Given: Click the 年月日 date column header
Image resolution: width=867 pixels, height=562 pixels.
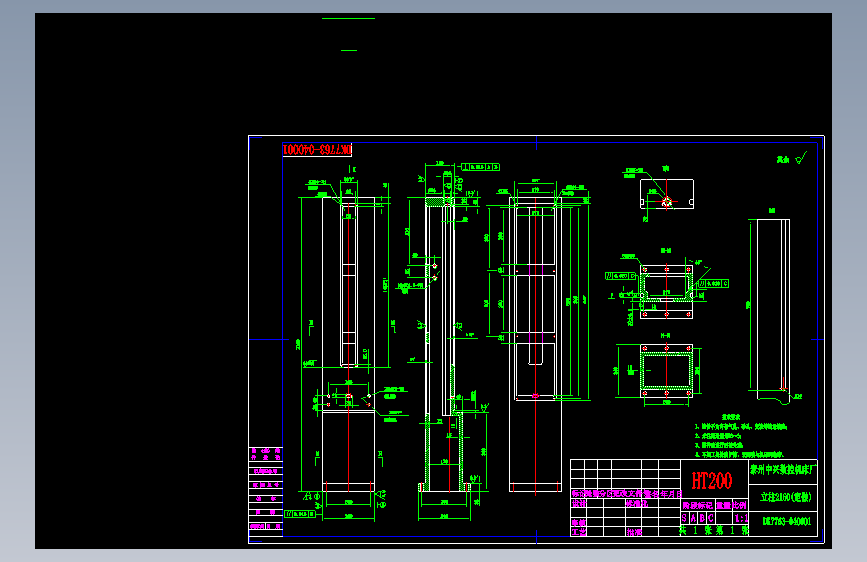Looking at the screenshot, I should [671, 493].
